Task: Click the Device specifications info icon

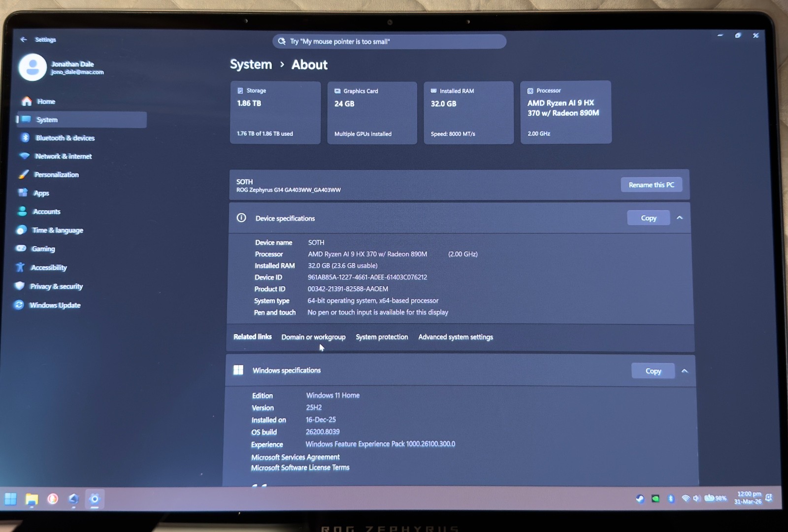Action: [x=241, y=218]
